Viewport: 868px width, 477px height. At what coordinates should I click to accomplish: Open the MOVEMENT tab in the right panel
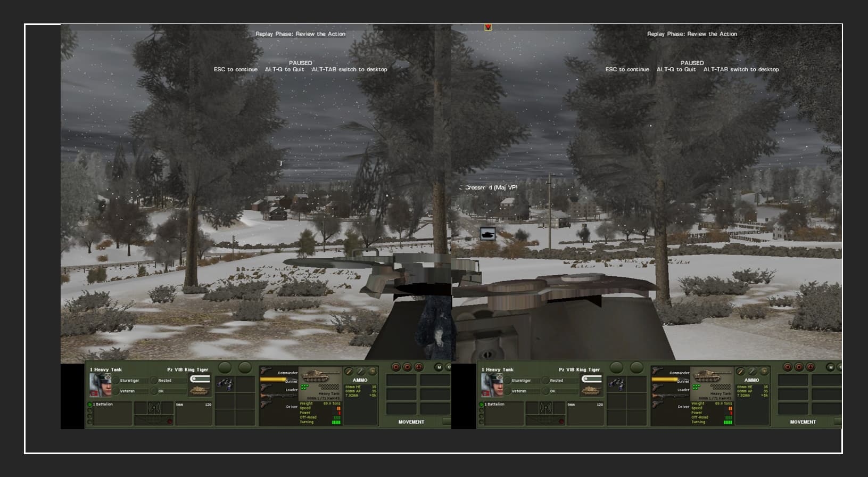[x=803, y=422]
